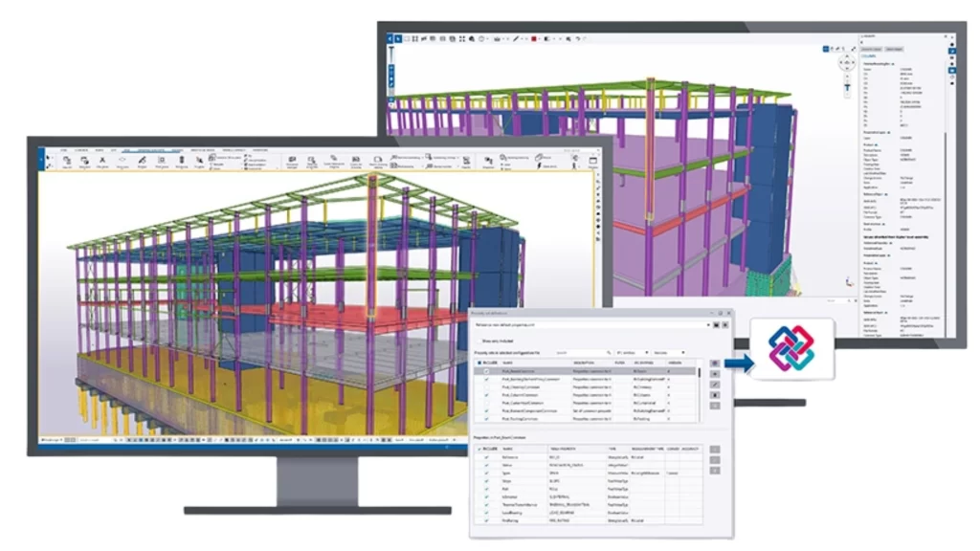Expand the IFC entities filter dropdown
The height and width of the screenshot is (551, 980).
(x=633, y=352)
